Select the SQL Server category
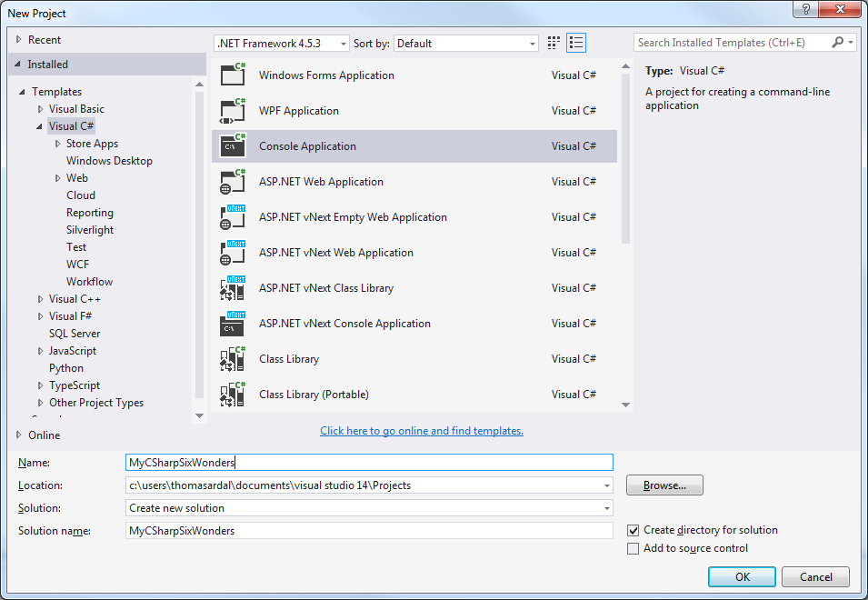Screen dimensions: 868x600 75,334
